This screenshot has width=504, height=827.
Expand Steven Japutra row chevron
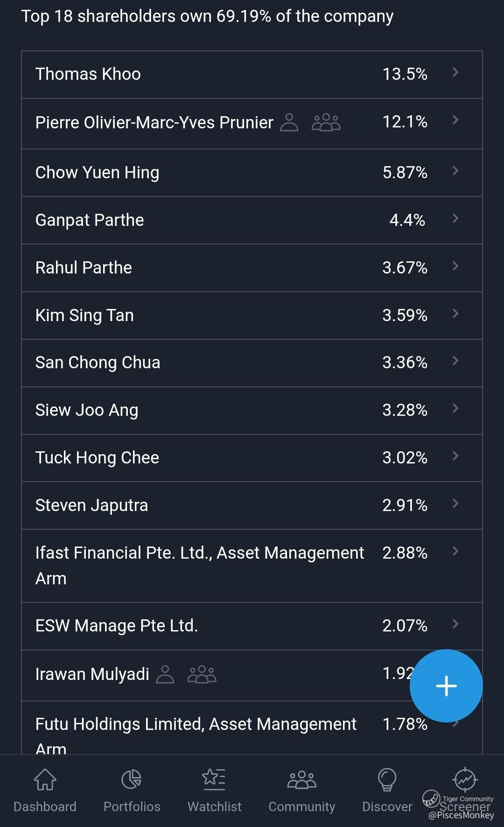455,504
